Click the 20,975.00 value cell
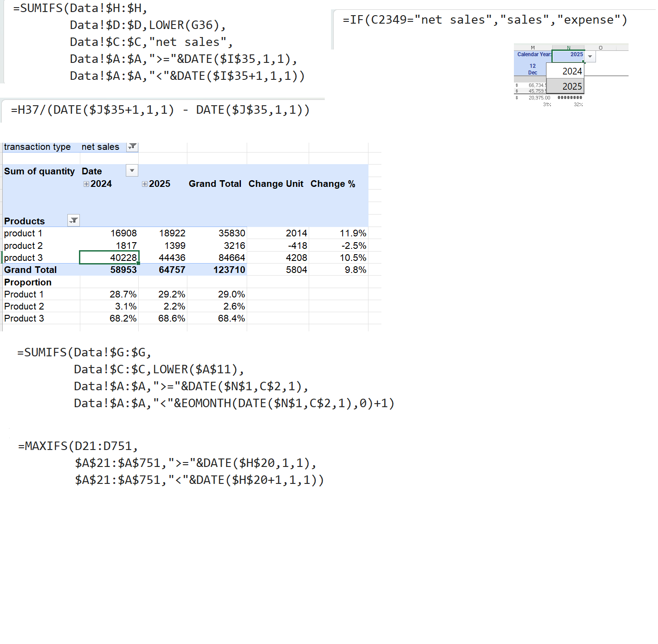Viewport: 658px width, 644px height. pyautogui.click(x=539, y=97)
